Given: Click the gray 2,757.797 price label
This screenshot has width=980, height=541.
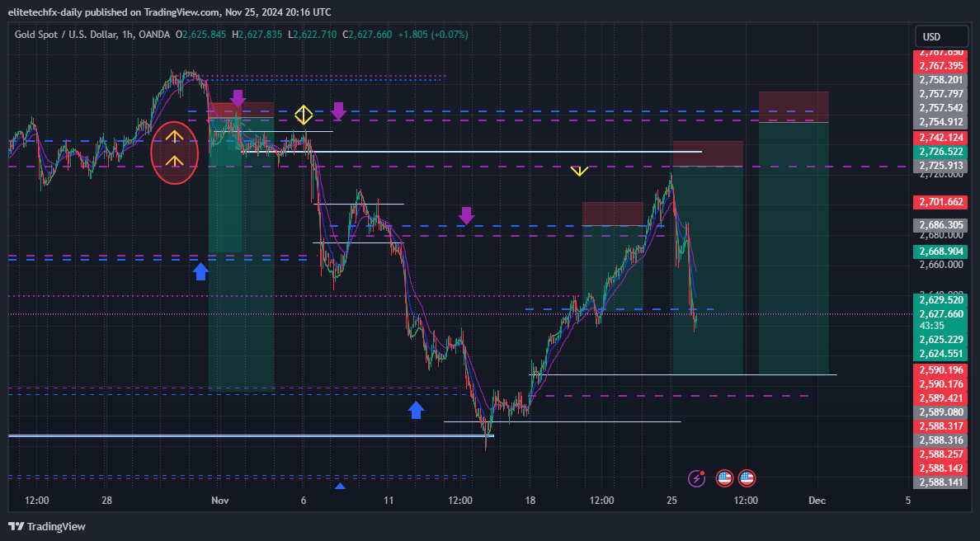Looking at the screenshot, I should 940,94.
